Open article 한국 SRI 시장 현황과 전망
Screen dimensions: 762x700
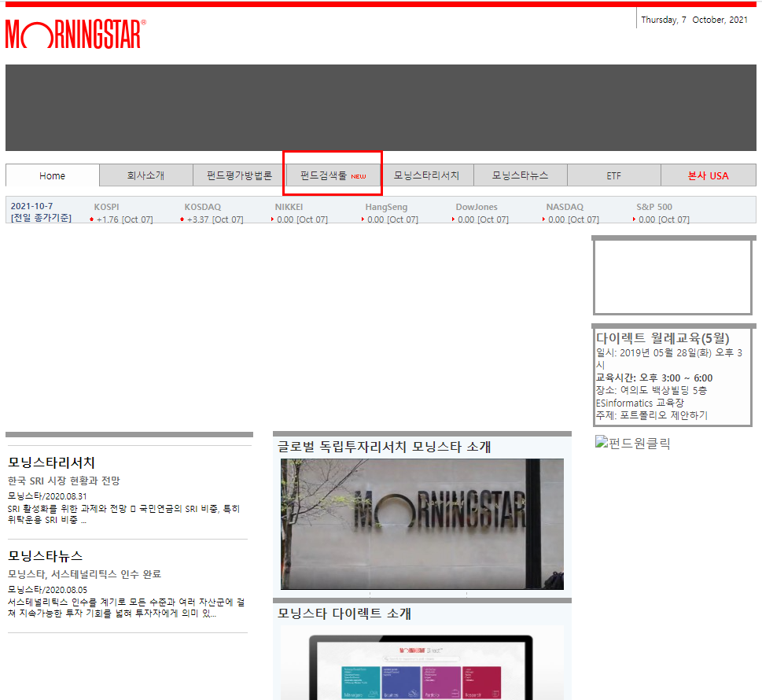(64, 481)
